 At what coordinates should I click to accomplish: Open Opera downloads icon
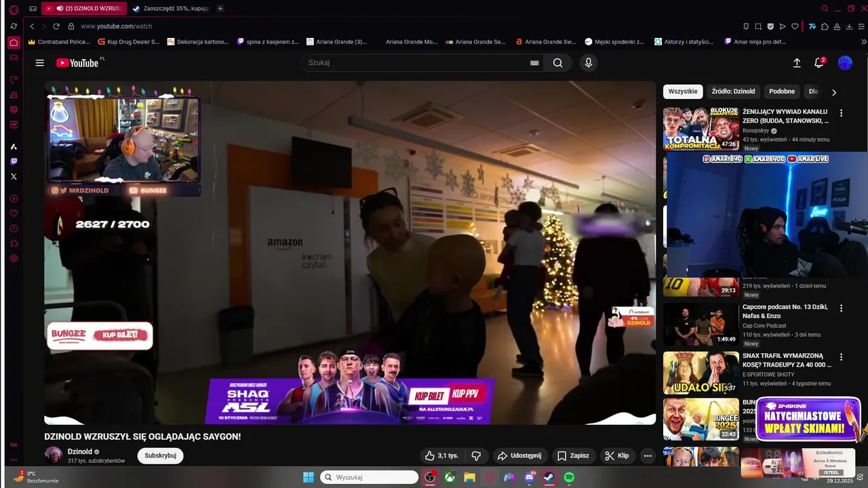848,26
